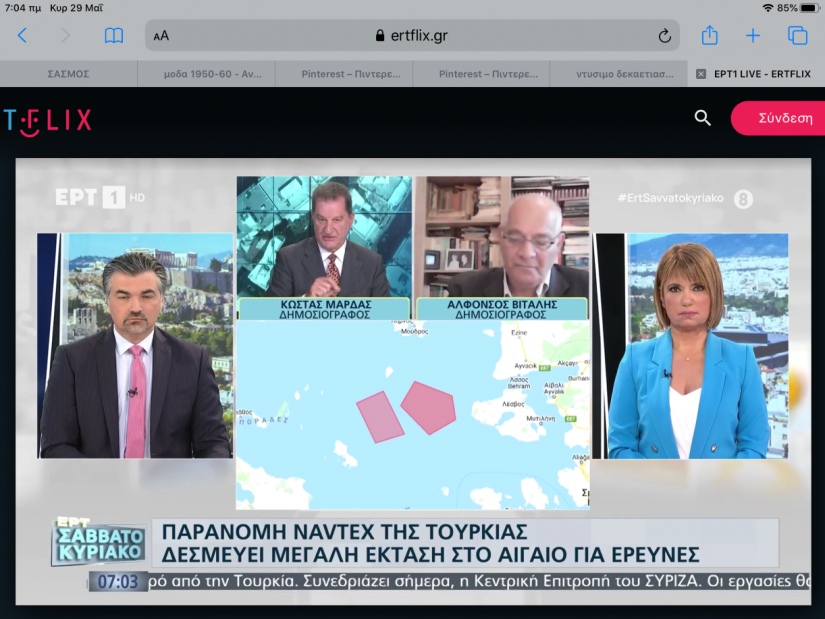The height and width of the screenshot is (619, 825).
Task: Open ERTFLIX search magnifier
Action: [x=703, y=118]
